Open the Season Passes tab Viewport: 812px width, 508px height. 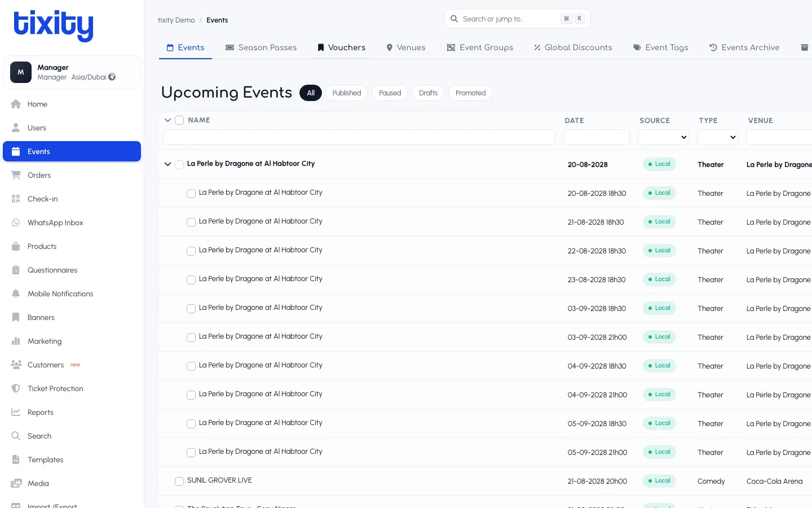tap(261, 47)
